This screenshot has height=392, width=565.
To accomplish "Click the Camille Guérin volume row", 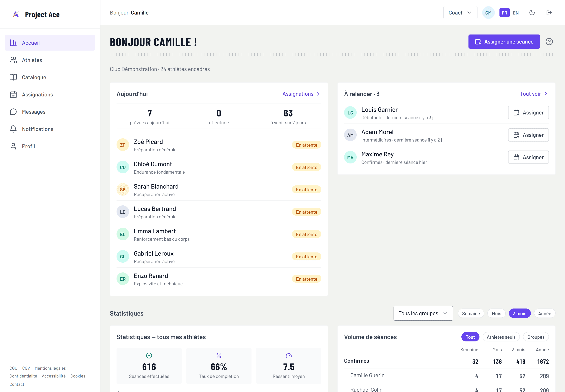I will pyautogui.click(x=446, y=376).
